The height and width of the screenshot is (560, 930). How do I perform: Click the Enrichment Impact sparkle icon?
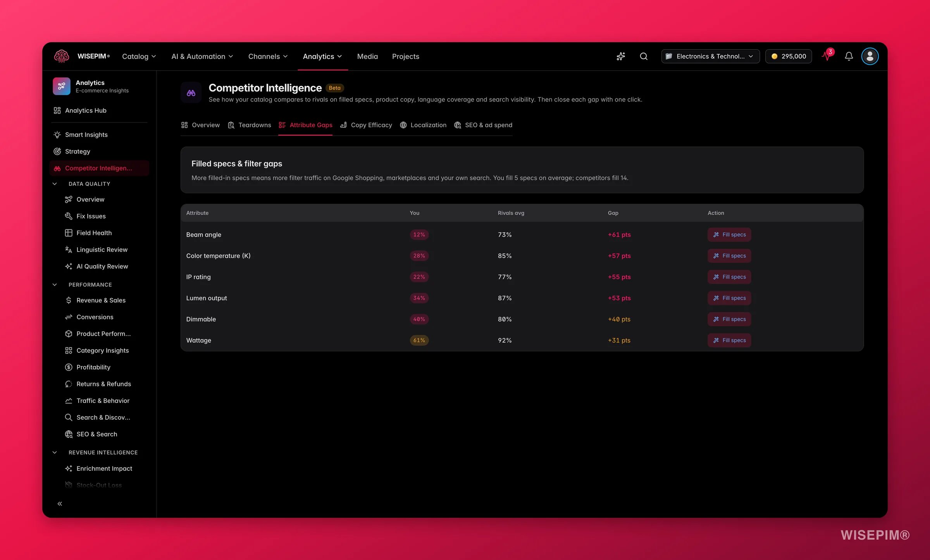pyautogui.click(x=69, y=468)
